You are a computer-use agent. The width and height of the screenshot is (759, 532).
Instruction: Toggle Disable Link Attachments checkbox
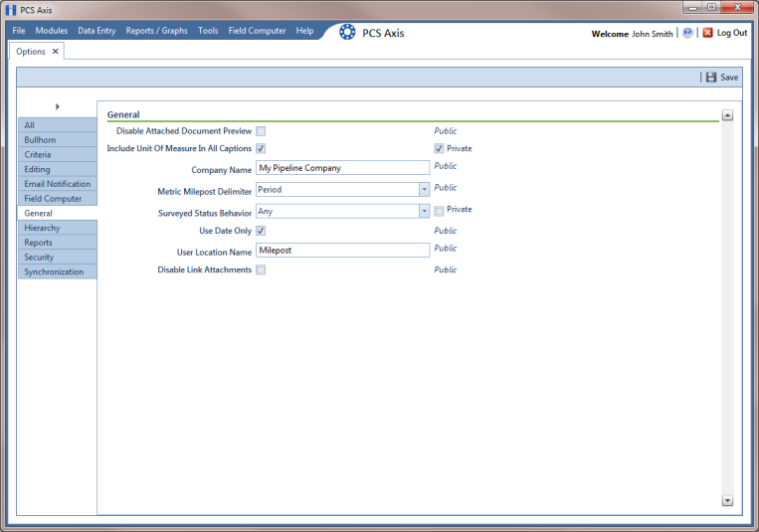pyautogui.click(x=261, y=270)
